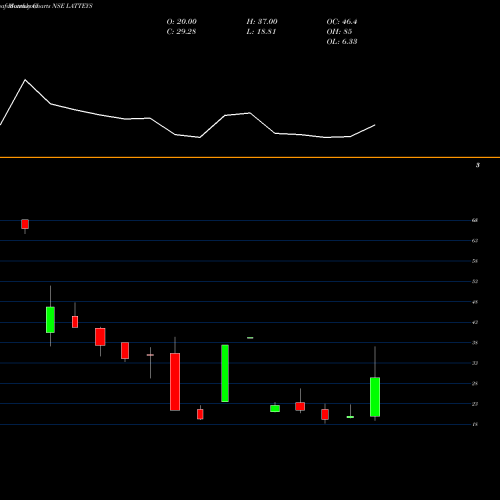Click the 42 price axis label
This screenshot has width=500, height=500.
pos(475,322)
